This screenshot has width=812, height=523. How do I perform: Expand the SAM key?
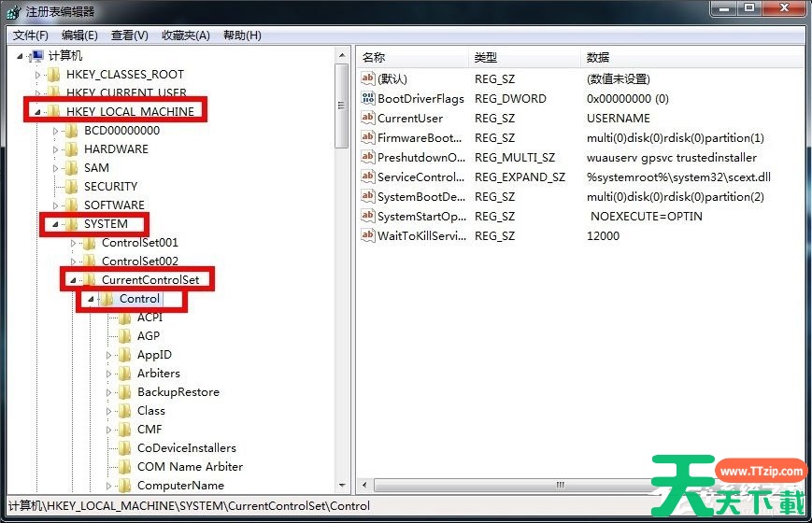(x=55, y=168)
